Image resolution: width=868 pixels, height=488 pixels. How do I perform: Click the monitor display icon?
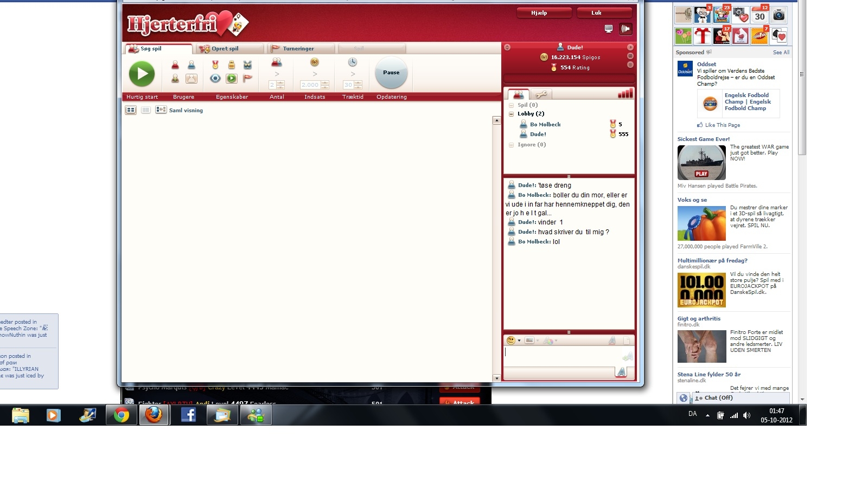(x=609, y=29)
